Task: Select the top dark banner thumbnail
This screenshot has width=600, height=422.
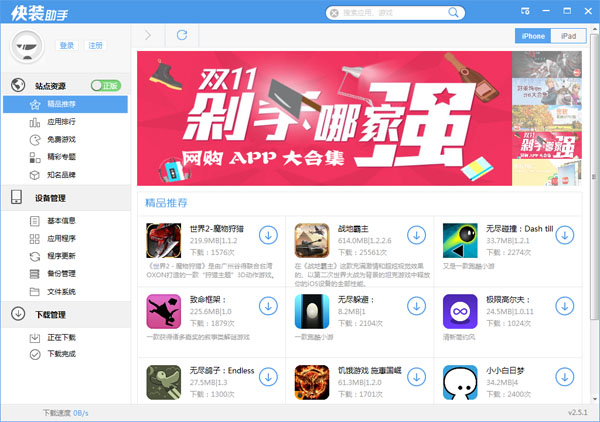Action: click(547, 65)
